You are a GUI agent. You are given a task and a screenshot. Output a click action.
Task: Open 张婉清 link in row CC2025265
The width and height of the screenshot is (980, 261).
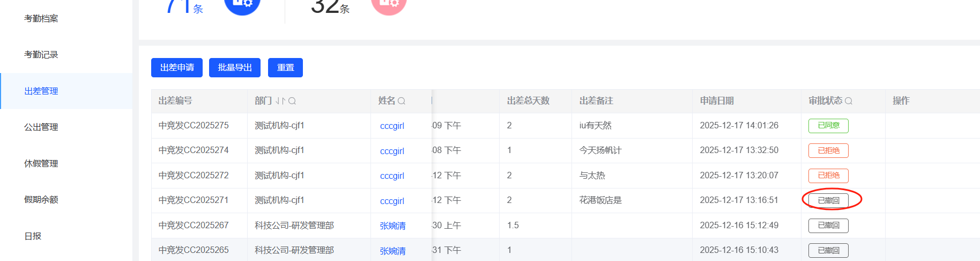[393, 251]
